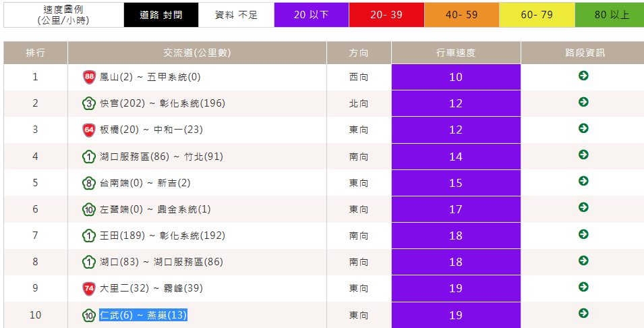Click route 64 shield icon beside 板橋
Viewport: 644px width, 328px height.
[x=89, y=130]
